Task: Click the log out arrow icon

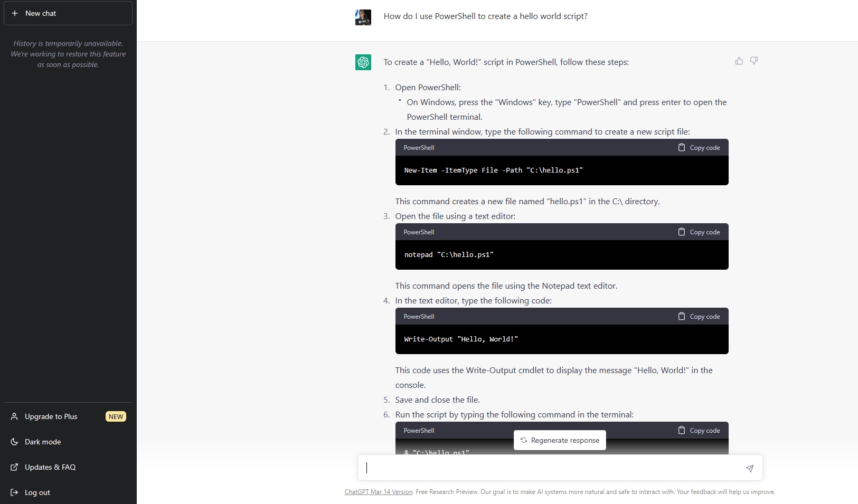Action: click(x=14, y=492)
